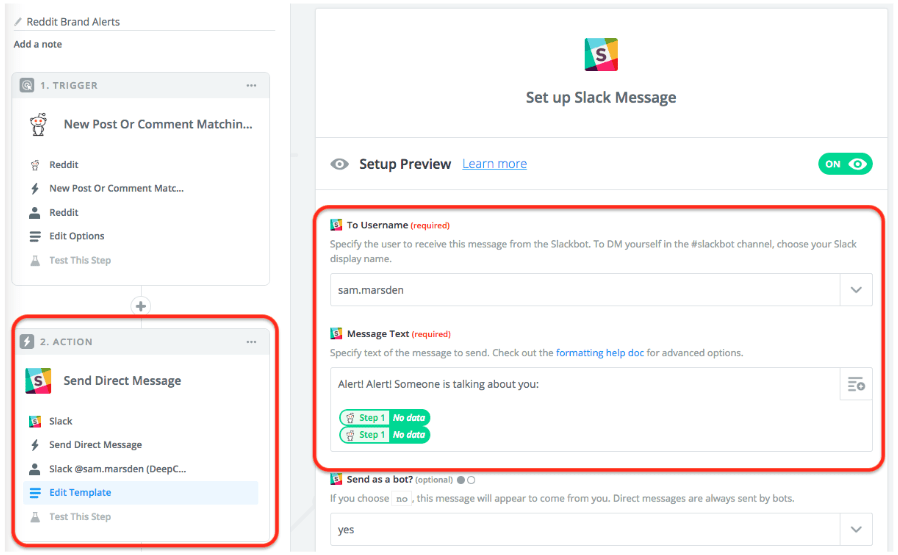
Task: Open the Action step three-dot menu
Action: coord(251,342)
